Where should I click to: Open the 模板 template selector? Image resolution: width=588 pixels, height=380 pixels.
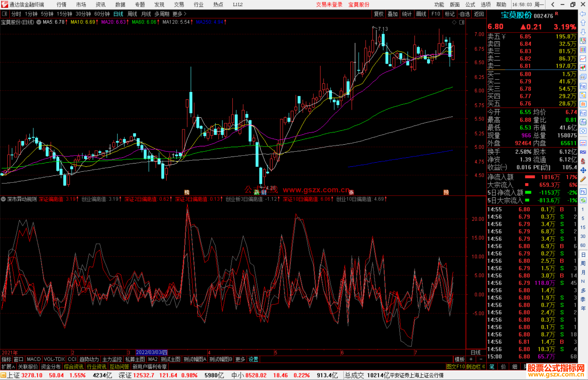pos(460,359)
